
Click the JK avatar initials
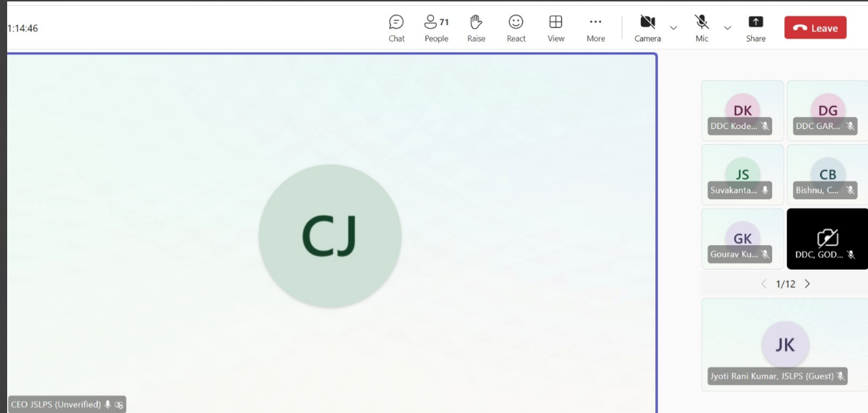pyautogui.click(x=785, y=345)
